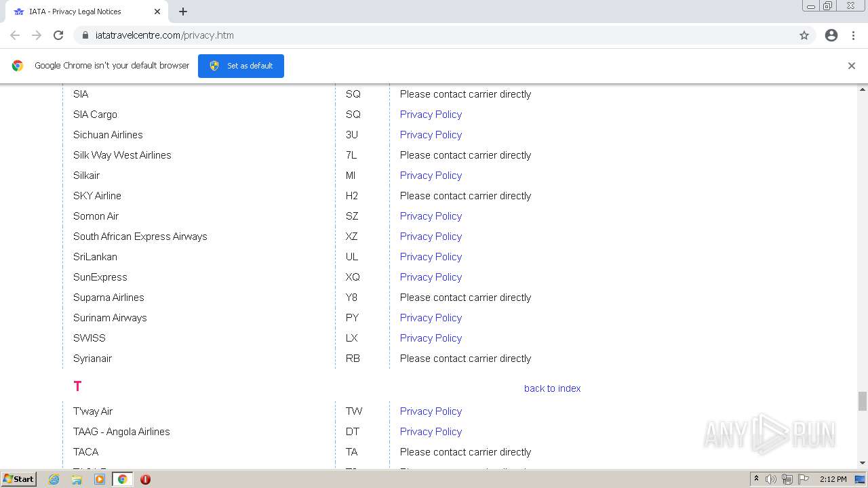Click the back to index link

tap(552, 388)
